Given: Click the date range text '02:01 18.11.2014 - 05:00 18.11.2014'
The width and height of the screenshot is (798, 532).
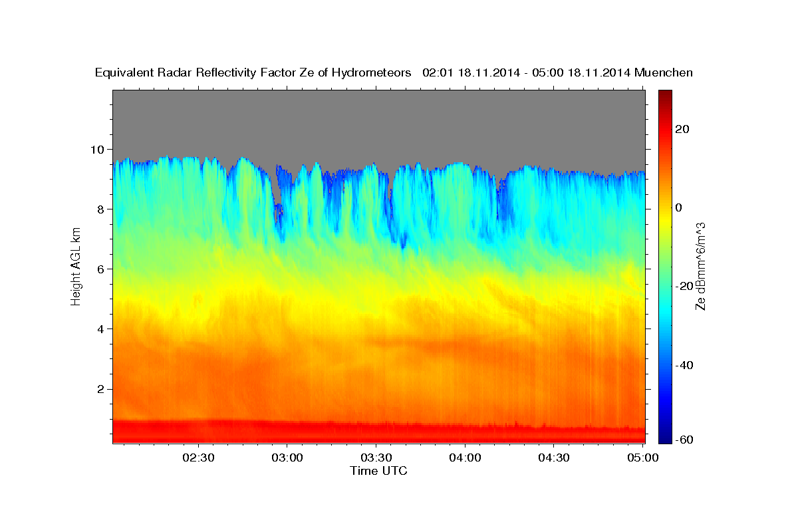Looking at the screenshot, I should pos(526,73).
